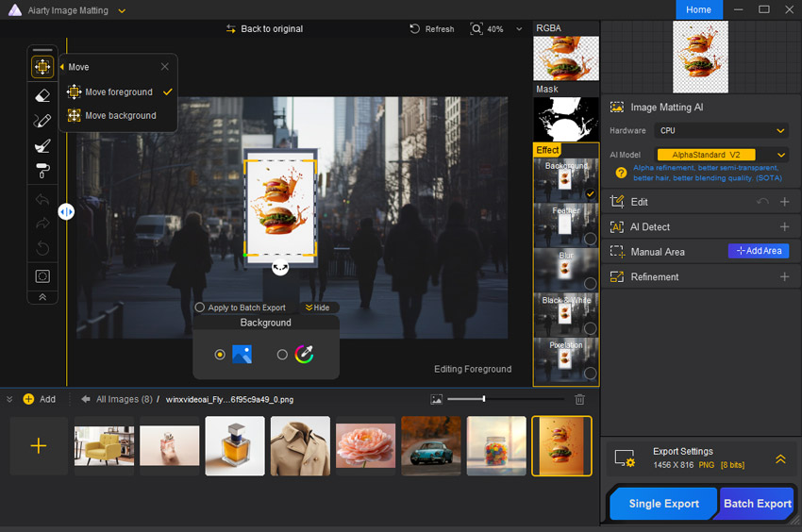
Task: Select the blue car thumbnail
Action: coord(431,446)
